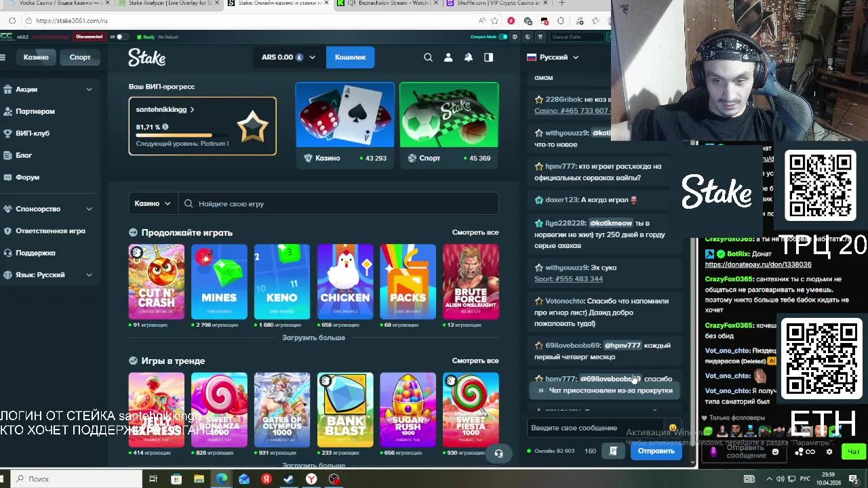Toggle Compact Mode switch
This screenshot has height=488, width=868.
click(x=502, y=37)
